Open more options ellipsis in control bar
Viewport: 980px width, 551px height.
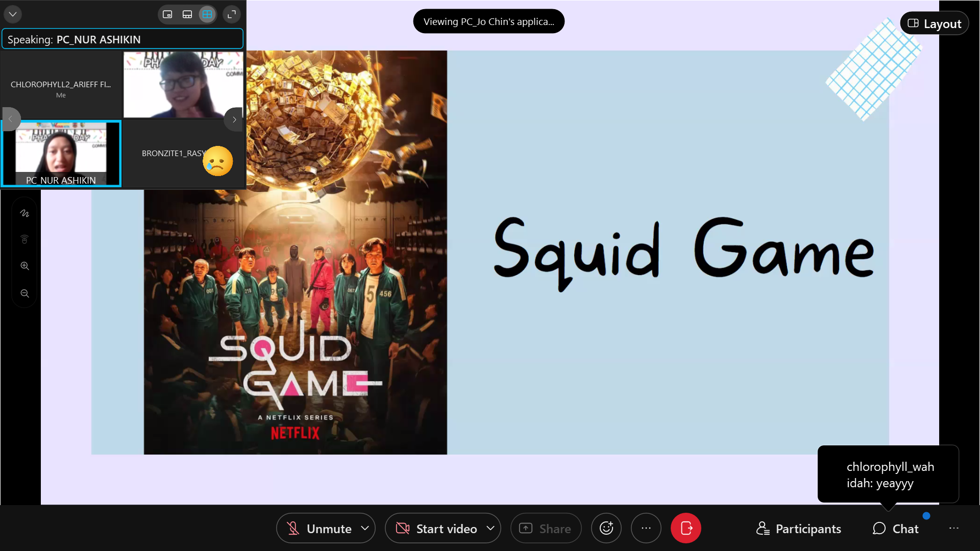click(646, 528)
